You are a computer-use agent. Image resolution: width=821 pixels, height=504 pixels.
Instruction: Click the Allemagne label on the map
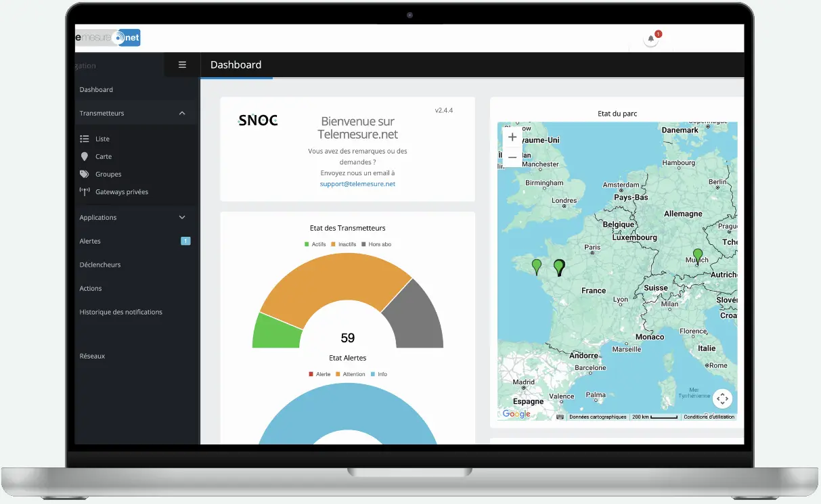[x=683, y=214]
